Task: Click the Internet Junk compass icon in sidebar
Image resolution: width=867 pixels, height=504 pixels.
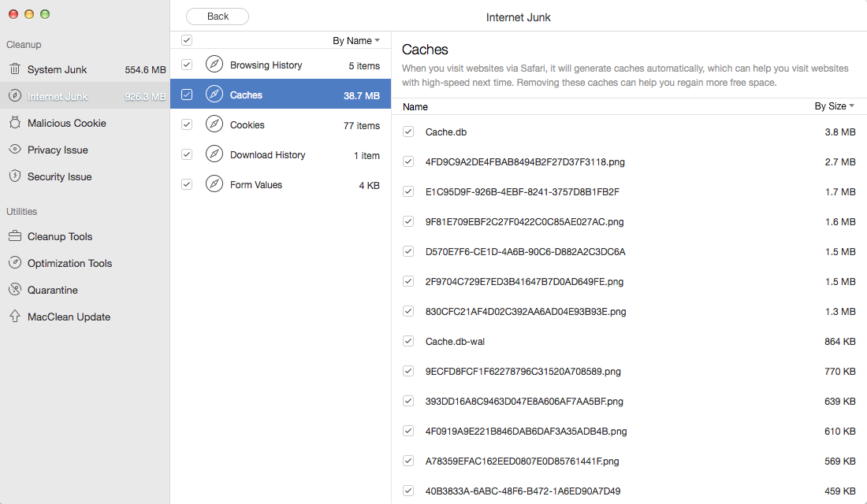Action: [15, 95]
